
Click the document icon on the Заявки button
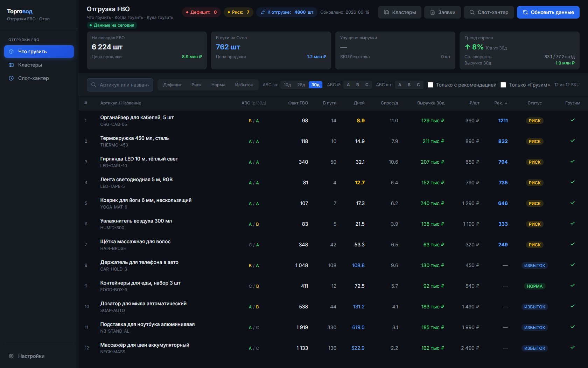tap(433, 12)
